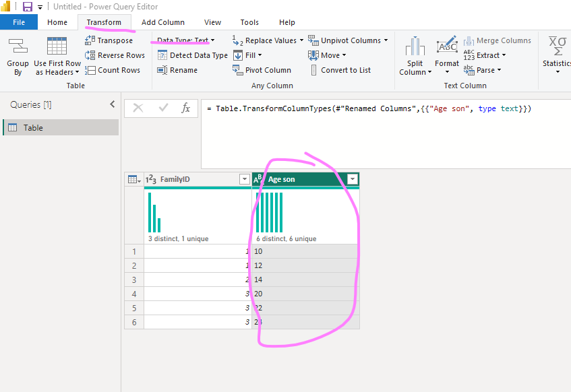This screenshot has height=392, width=571.
Task: Click the Convert to List icon
Action: coord(313,70)
